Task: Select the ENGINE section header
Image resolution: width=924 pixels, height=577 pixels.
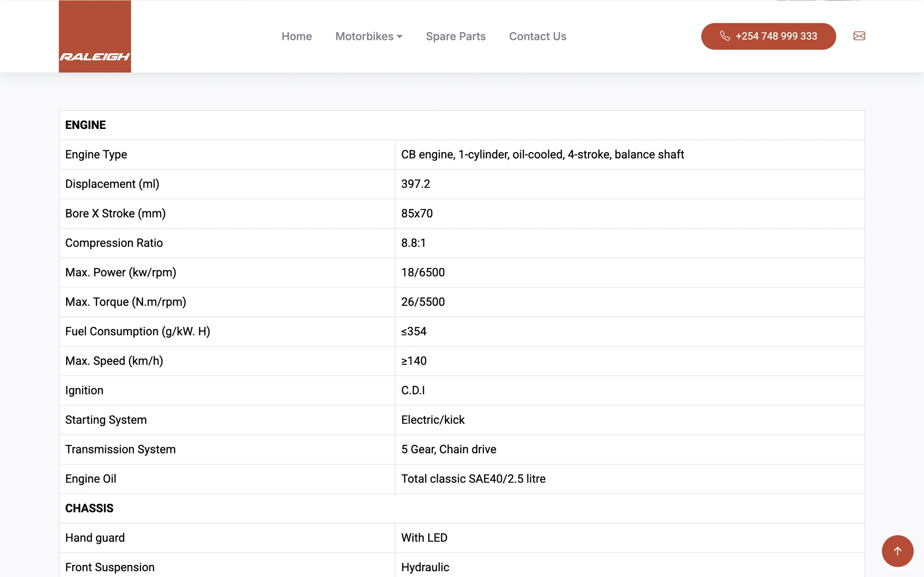Action: 85,125
